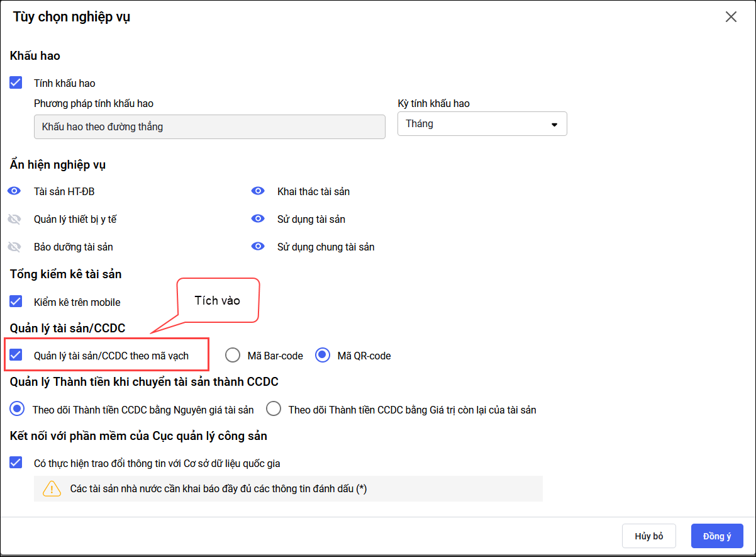
Task: Uncheck Quản lý tài sản/CCDC theo mã vạch
Action: click(x=16, y=355)
